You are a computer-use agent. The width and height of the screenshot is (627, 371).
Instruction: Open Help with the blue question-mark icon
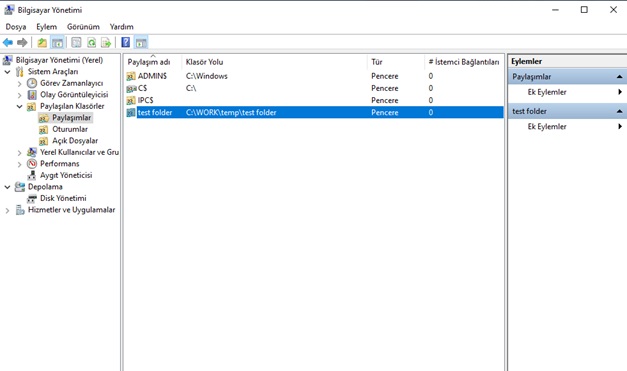126,42
